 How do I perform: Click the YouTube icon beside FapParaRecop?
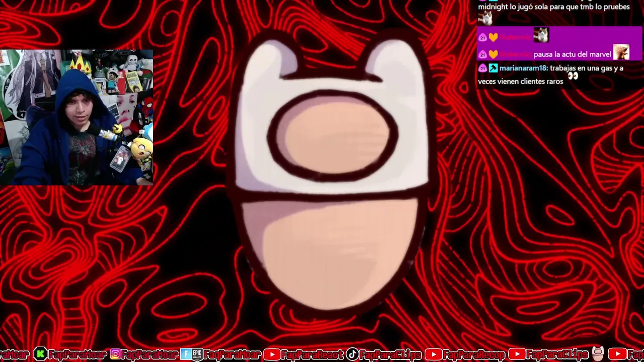(x=433, y=354)
